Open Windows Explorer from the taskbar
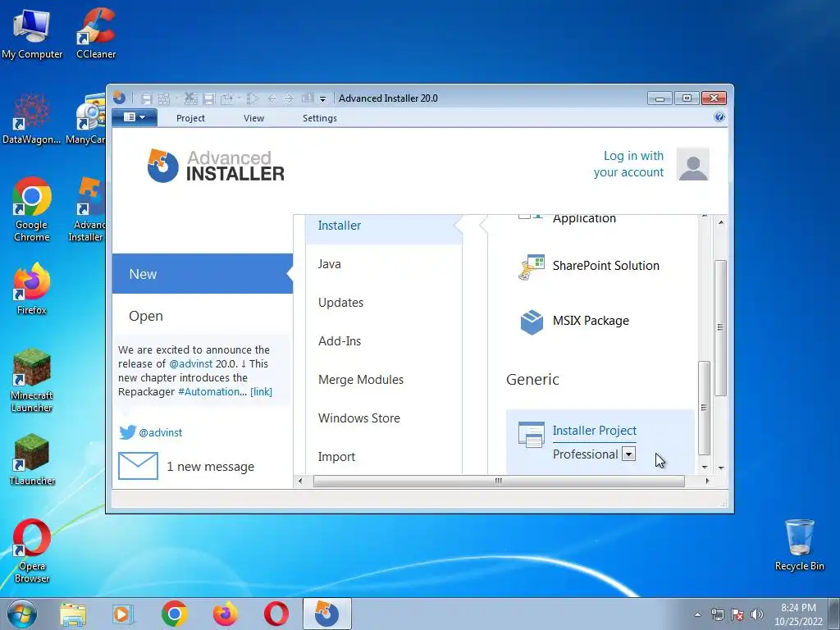 [x=73, y=614]
